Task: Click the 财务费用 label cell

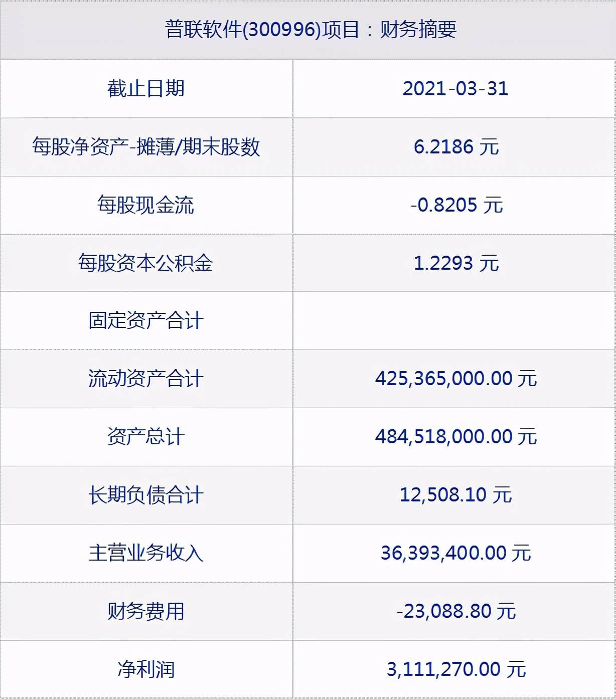Action: click(x=146, y=611)
